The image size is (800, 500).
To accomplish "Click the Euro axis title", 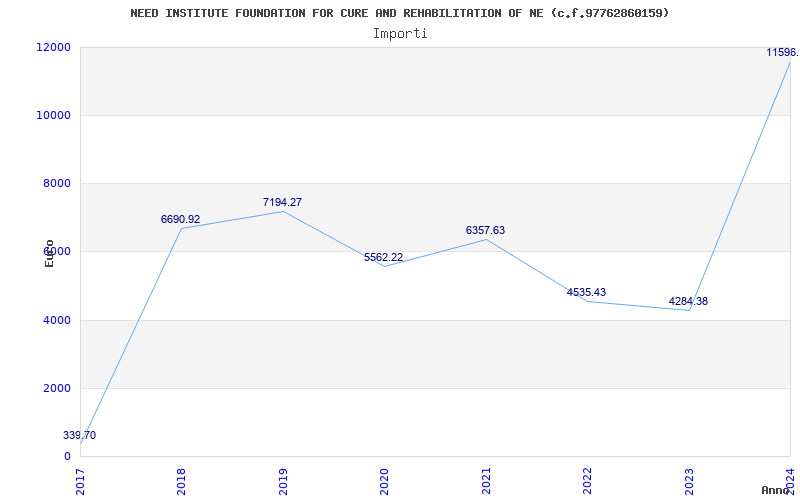I will point(49,254).
